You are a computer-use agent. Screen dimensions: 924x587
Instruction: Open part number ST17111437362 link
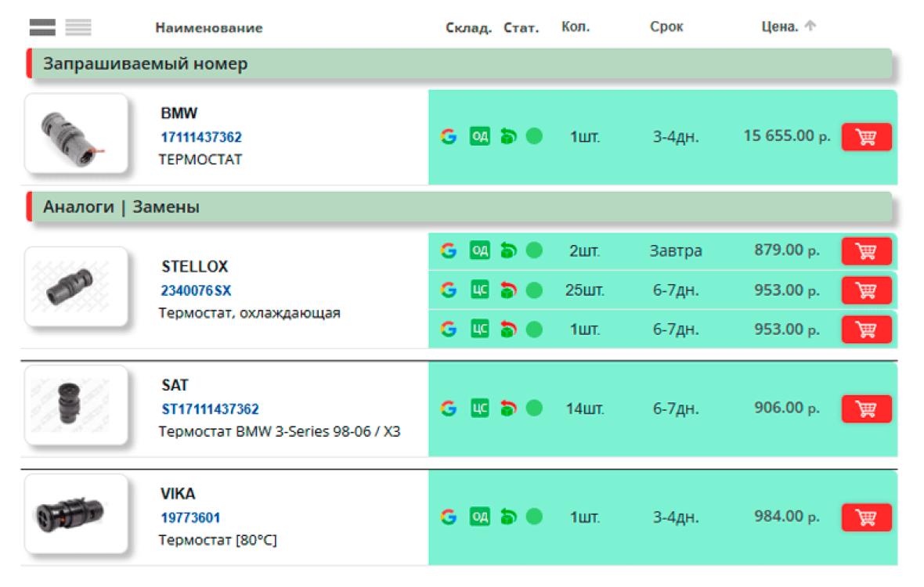210,409
